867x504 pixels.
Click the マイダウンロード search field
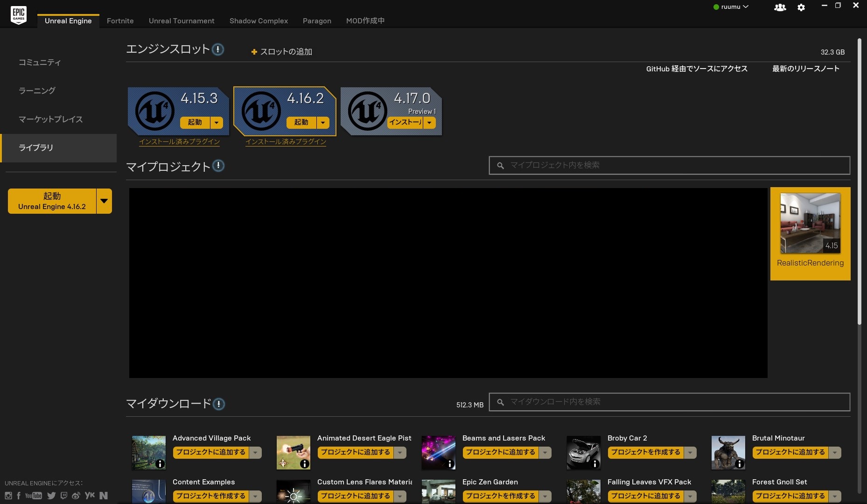coord(669,402)
